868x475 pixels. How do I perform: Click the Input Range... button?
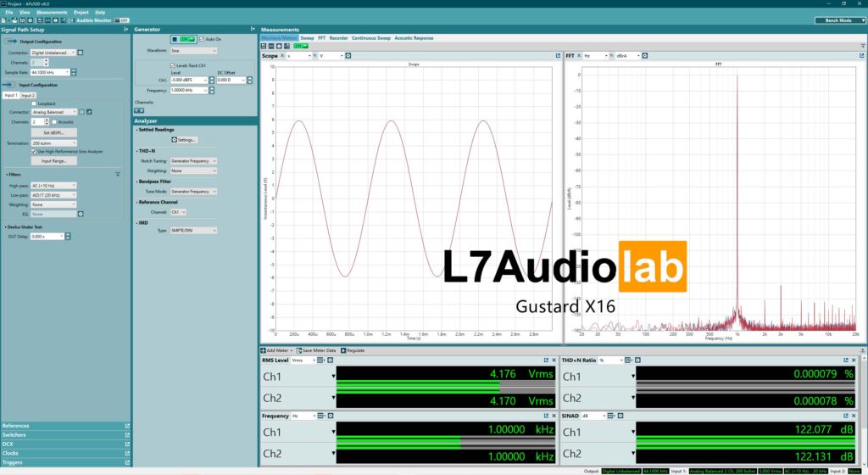click(x=53, y=160)
